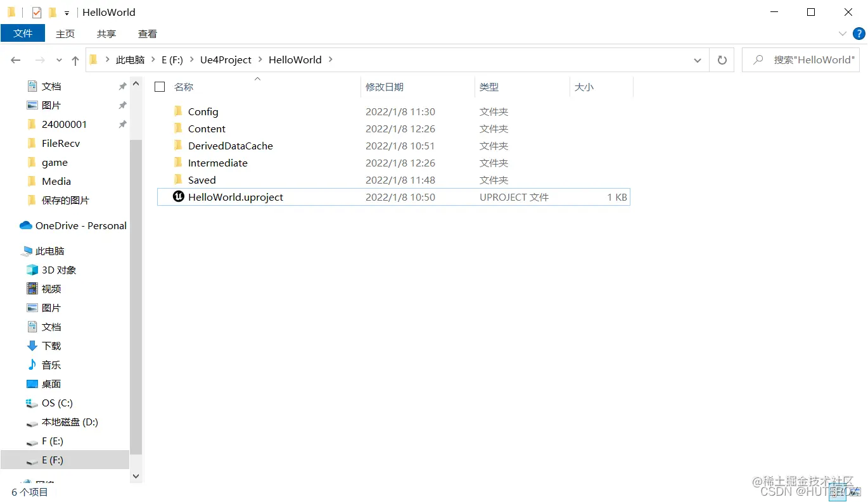The width and height of the screenshot is (868, 502).
Task: Click the 本地磁盘 (D:) drive icon
Action: 32,422
